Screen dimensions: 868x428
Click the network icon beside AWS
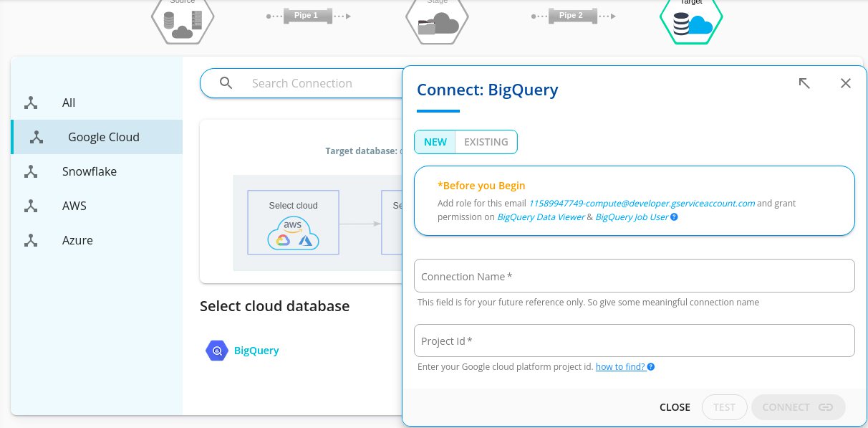click(31, 206)
